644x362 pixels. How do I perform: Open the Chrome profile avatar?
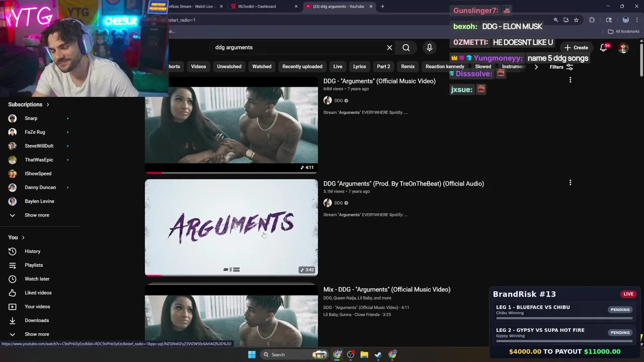(x=626, y=20)
